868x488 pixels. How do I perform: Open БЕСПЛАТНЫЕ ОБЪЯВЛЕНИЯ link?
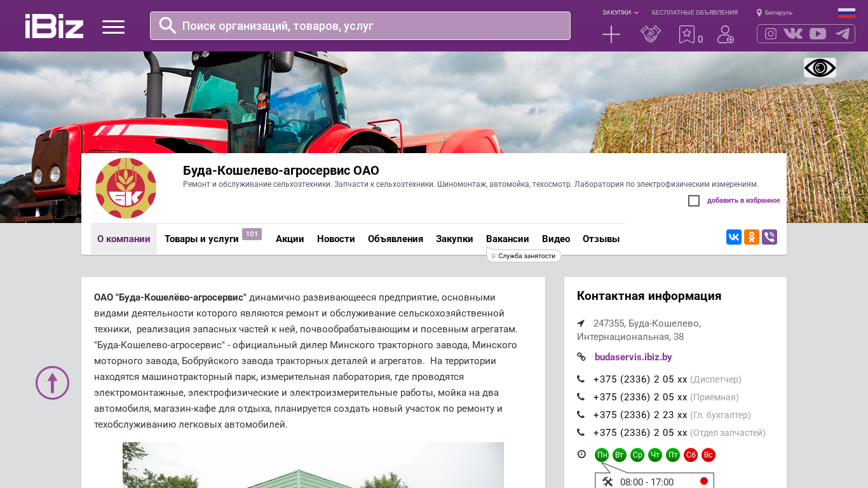point(695,13)
